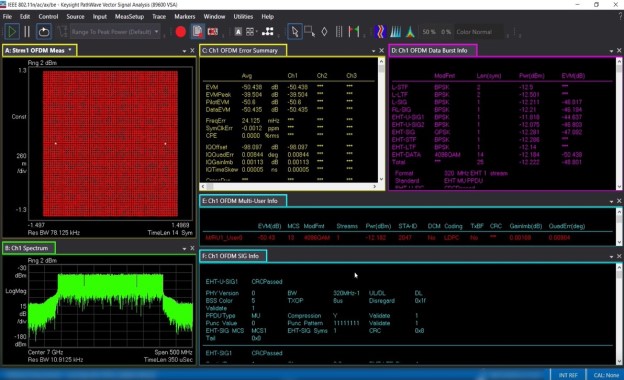Click the 50 % field in toolbar
This screenshot has height=380, width=624.
429,32
